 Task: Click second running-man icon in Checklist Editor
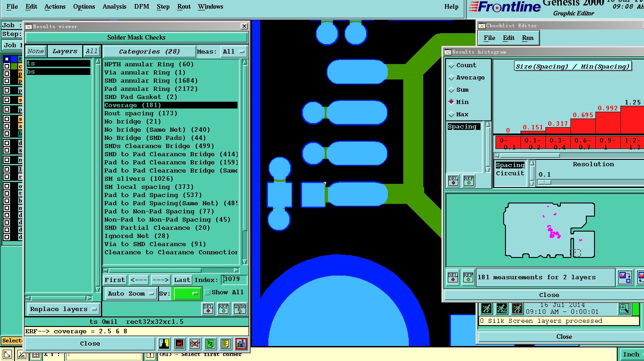coord(502,309)
